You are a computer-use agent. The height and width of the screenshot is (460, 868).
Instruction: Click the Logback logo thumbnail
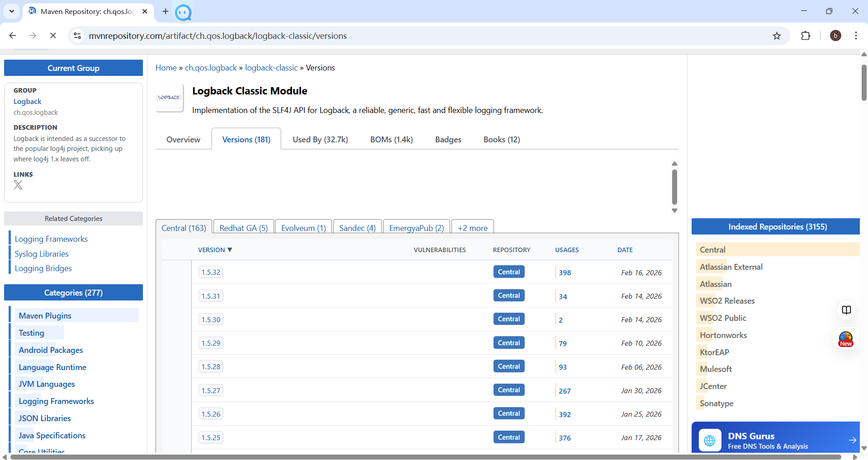coord(170,98)
